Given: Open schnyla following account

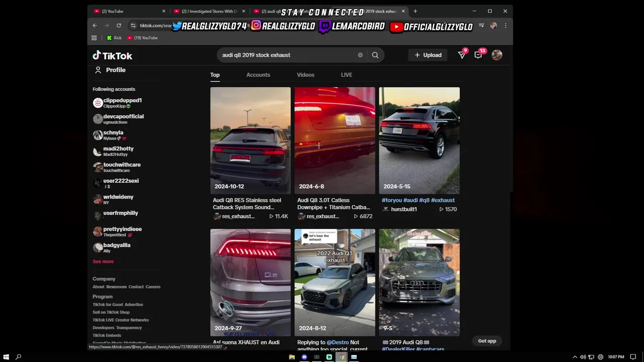Looking at the screenshot, I should pyautogui.click(x=110, y=135).
